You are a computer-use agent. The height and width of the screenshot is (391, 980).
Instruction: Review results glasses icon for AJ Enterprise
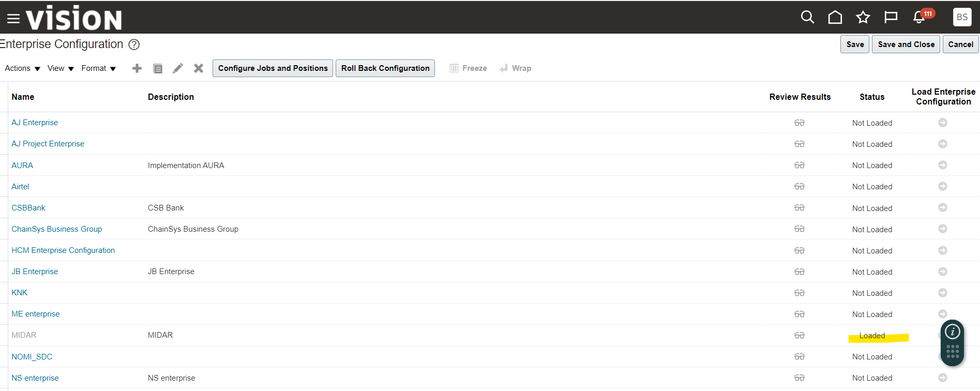[x=800, y=123]
